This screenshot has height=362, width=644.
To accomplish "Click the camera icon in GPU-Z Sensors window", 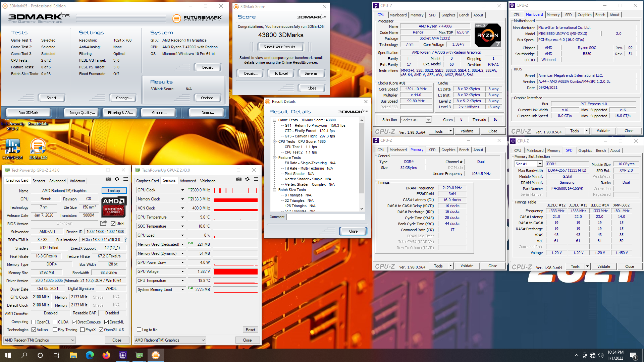I will pyautogui.click(x=238, y=179).
